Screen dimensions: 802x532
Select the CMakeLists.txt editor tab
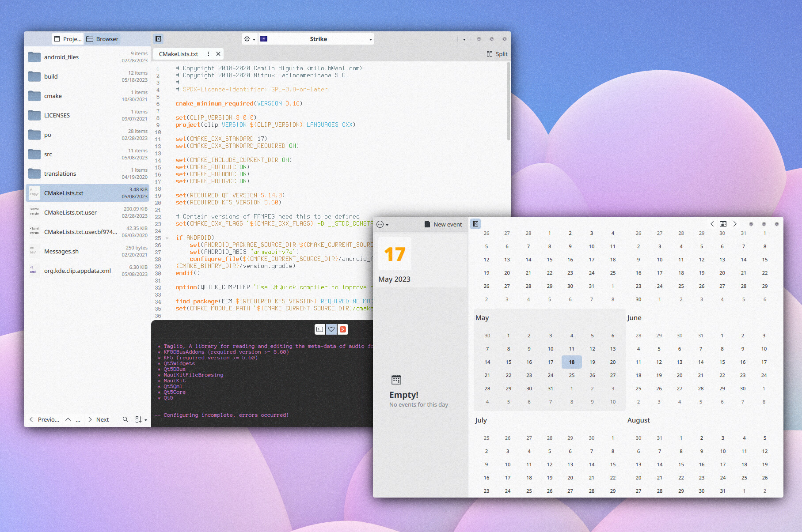pos(188,54)
